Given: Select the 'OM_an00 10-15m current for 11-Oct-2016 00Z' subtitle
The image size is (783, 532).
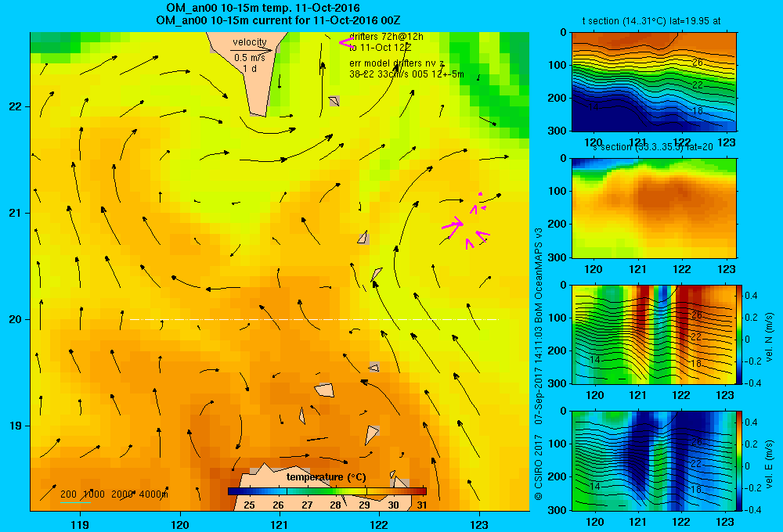Looking at the screenshot, I should pos(278,20).
